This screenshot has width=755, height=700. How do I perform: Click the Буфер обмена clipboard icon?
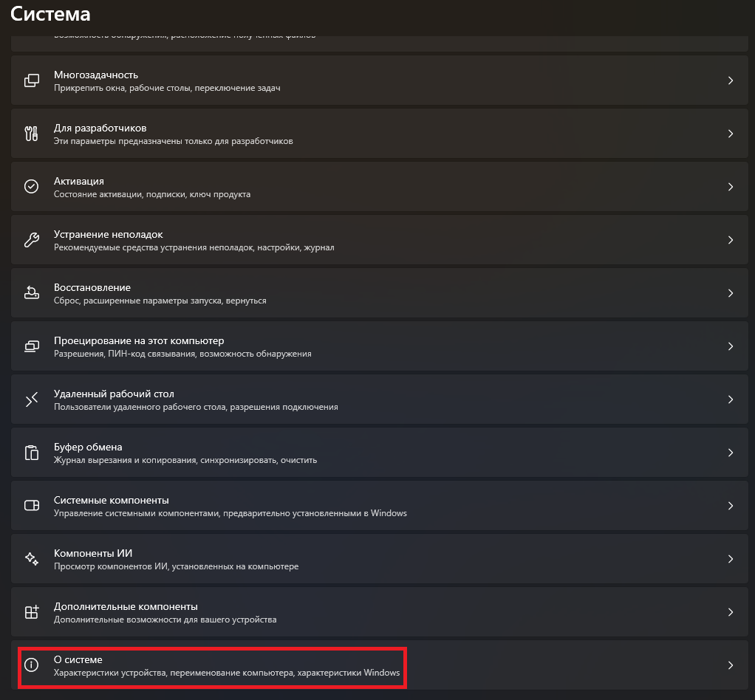32,453
